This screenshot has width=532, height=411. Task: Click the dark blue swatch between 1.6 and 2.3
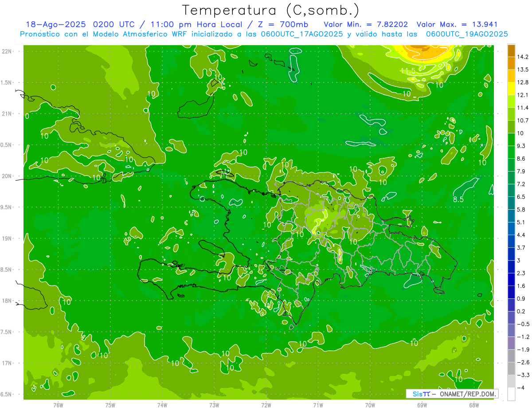click(x=511, y=279)
